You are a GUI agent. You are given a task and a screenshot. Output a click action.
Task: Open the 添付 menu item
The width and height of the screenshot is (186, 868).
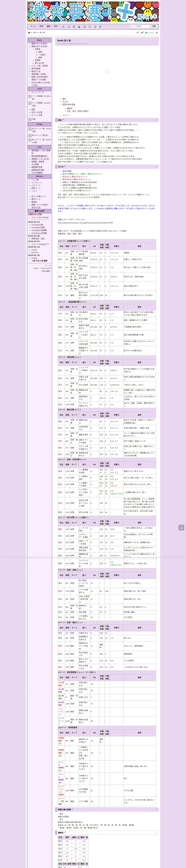(56, 26)
